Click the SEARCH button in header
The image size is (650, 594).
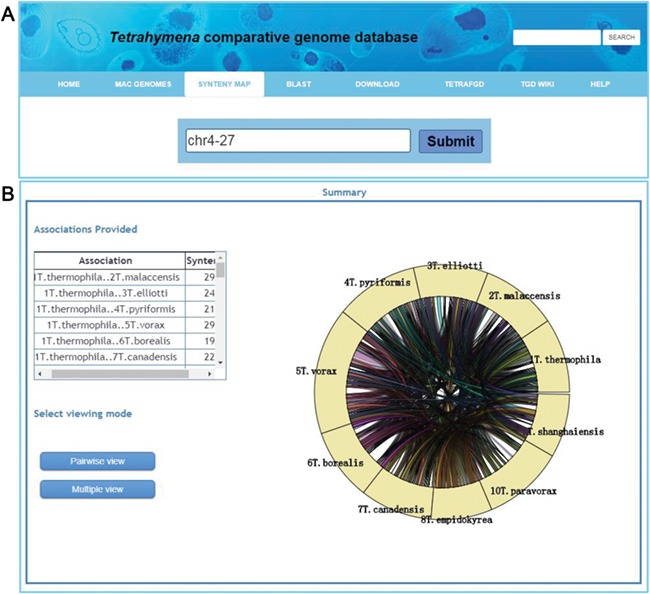(620, 37)
